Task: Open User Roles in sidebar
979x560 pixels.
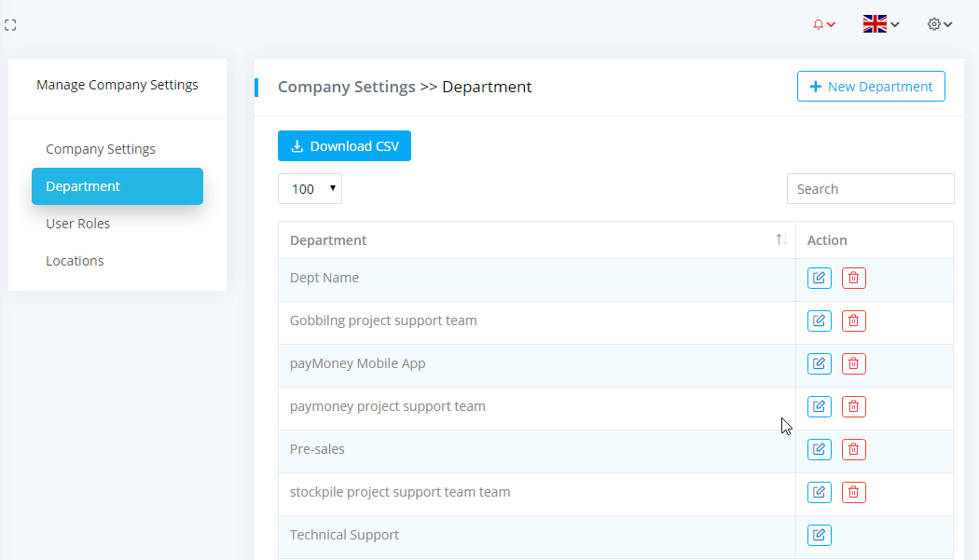Action: [78, 224]
